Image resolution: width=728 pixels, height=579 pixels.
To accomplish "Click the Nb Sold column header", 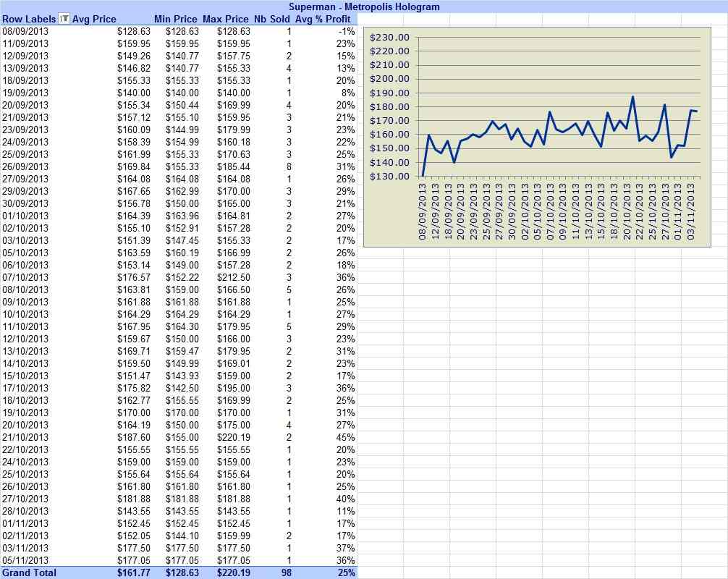I will coord(271,19).
